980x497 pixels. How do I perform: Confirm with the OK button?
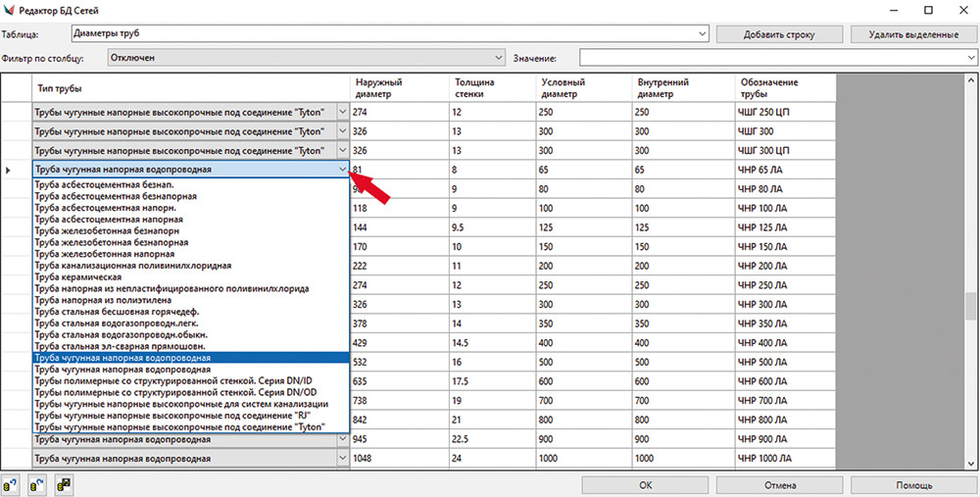tap(645, 484)
